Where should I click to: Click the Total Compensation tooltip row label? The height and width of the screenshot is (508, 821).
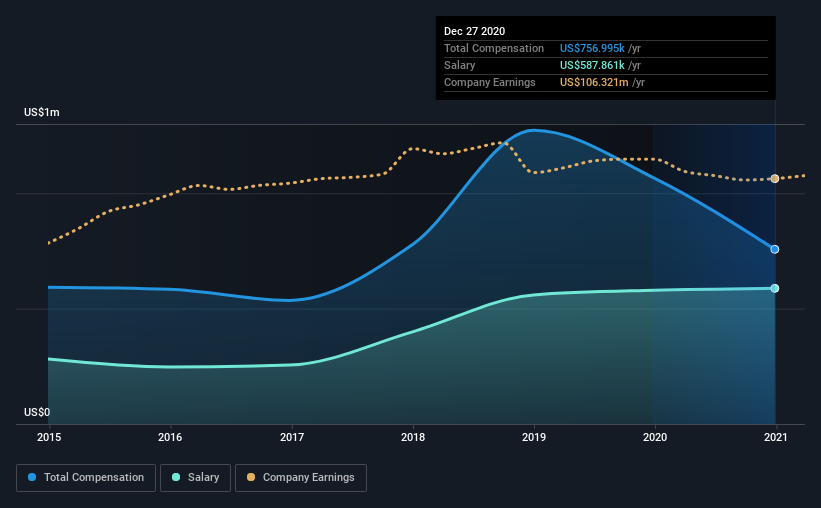click(x=494, y=48)
